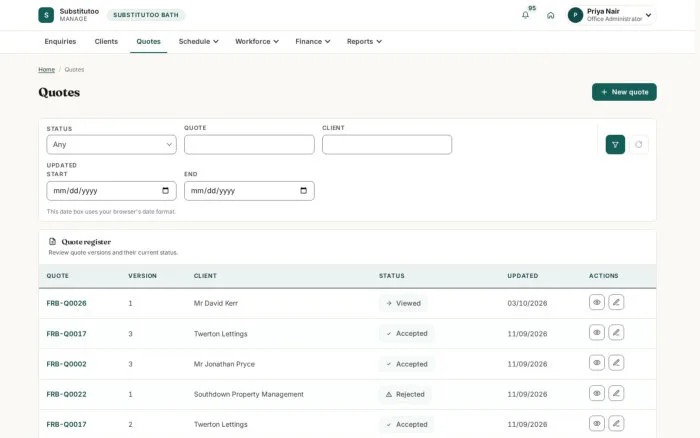Edit Southdown Property Management quote
The width and height of the screenshot is (700, 438).
coord(616,393)
